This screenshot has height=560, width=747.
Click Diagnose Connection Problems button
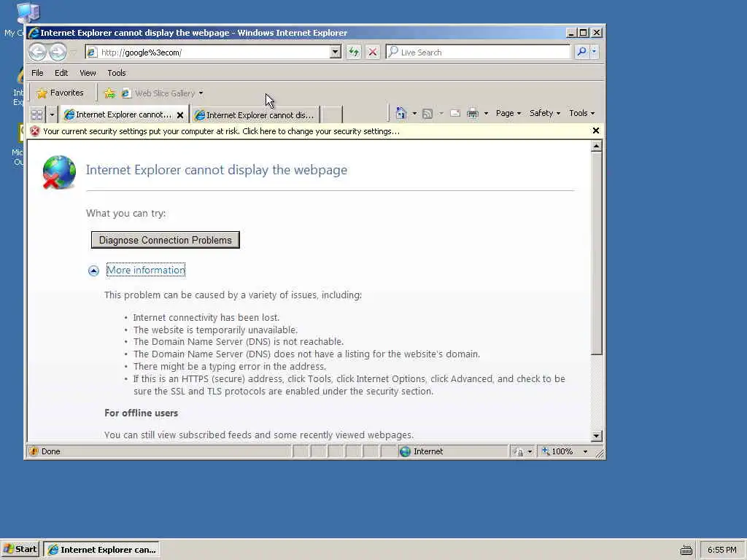(166, 240)
